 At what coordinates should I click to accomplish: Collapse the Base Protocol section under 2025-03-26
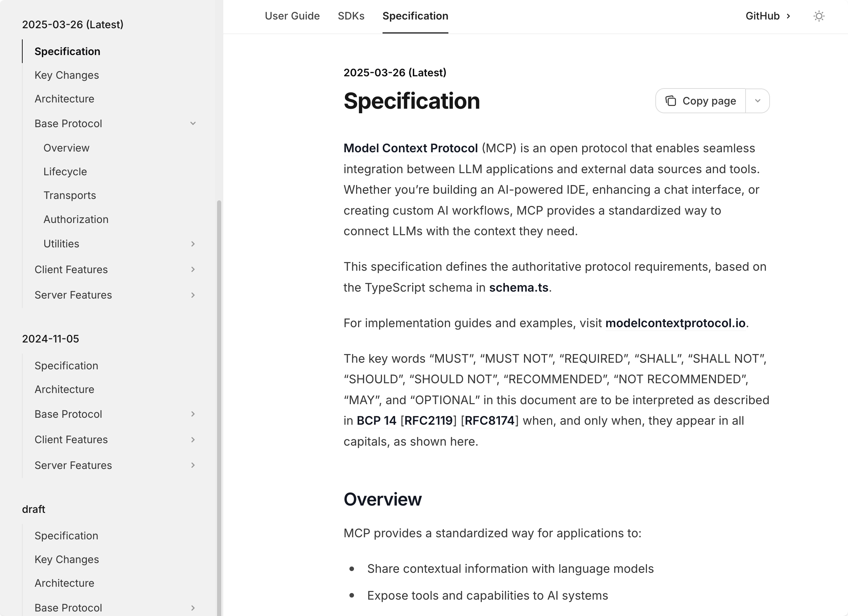coord(193,123)
